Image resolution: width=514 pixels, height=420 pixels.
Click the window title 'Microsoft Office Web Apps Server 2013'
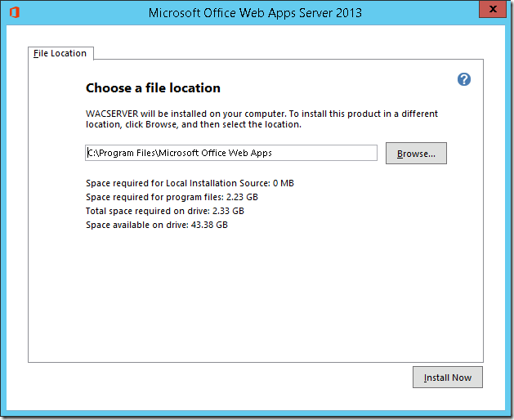(255, 13)
